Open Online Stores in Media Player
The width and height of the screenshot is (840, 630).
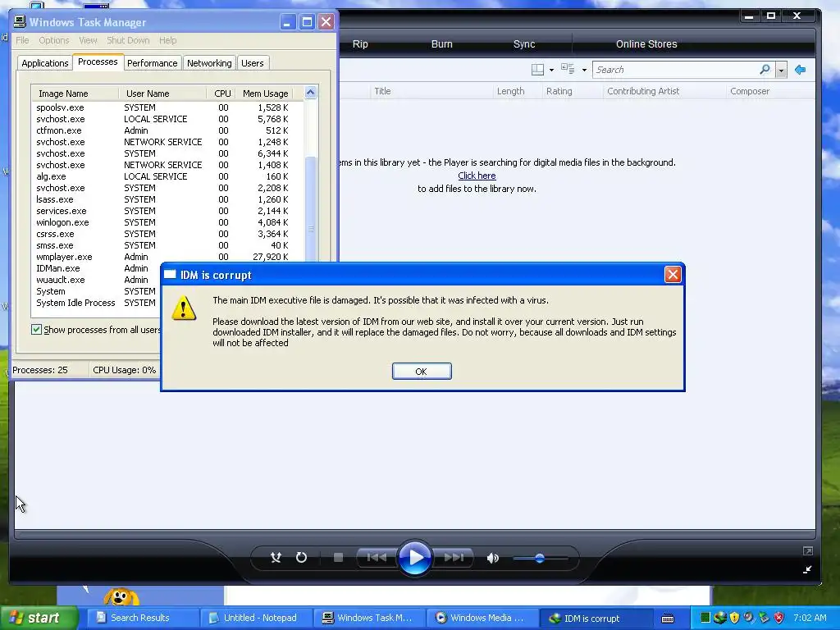pyautogui.click(x=646, y=44)
